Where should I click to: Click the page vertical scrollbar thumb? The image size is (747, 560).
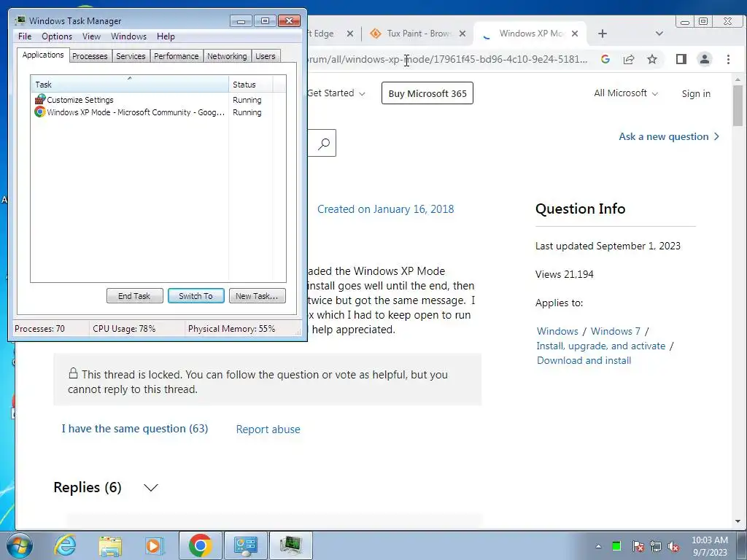pos(738,106)
